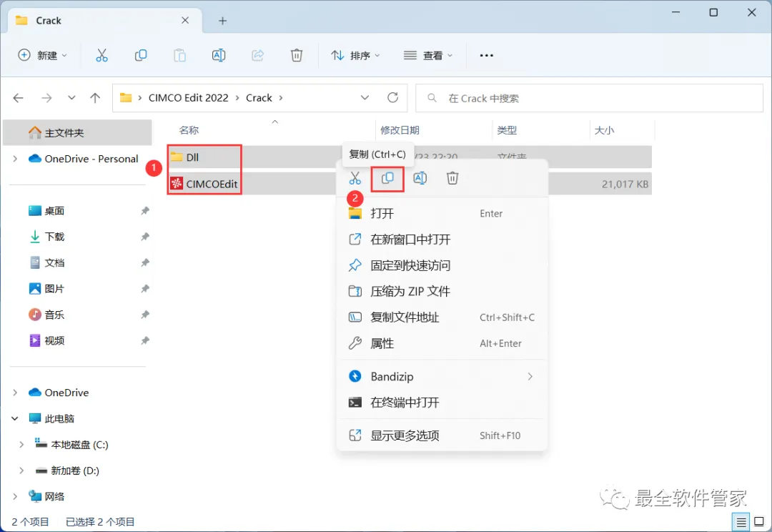This screenshot has width=772, height=532.
Task: Click the 在 Crack 中搜索 search field
Action: click(x=589, y=98)
